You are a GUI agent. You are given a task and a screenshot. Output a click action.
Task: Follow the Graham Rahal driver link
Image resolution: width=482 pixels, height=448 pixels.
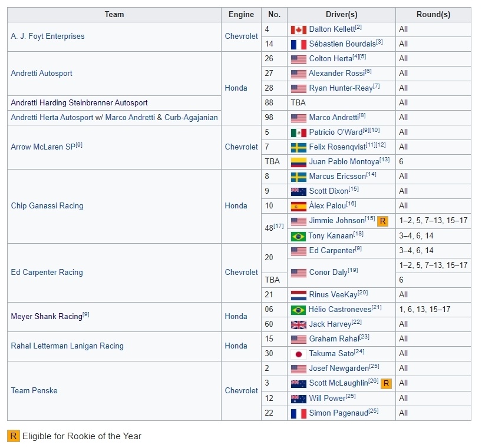coord(334,339)
